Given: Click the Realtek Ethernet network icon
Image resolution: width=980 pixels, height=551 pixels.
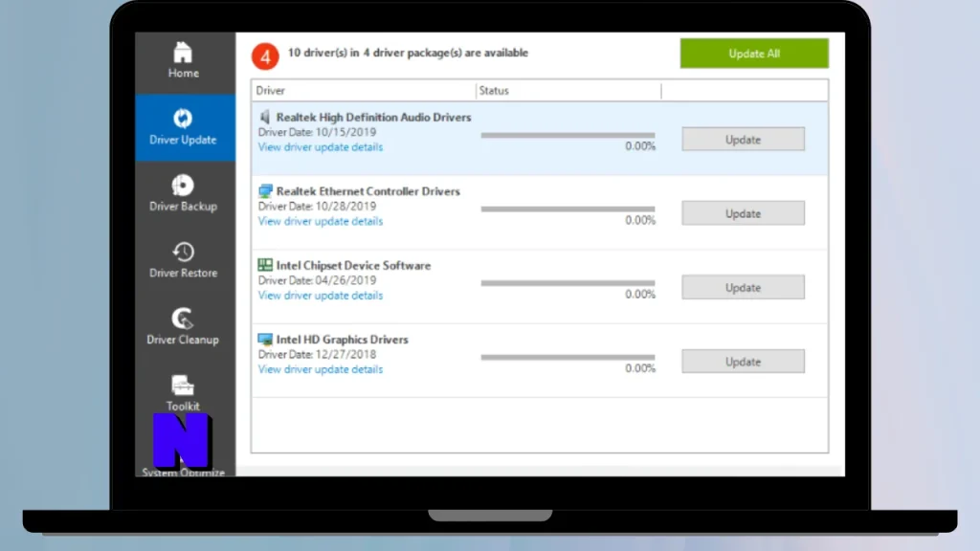Looking at the screenshot, I should point(265,191).
